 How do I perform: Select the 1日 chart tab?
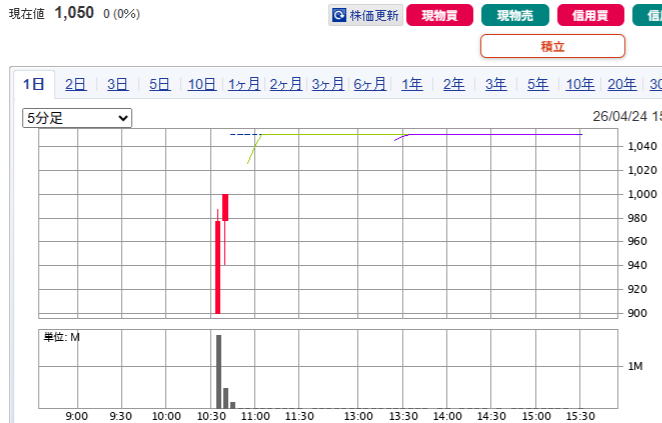[34, 85]
